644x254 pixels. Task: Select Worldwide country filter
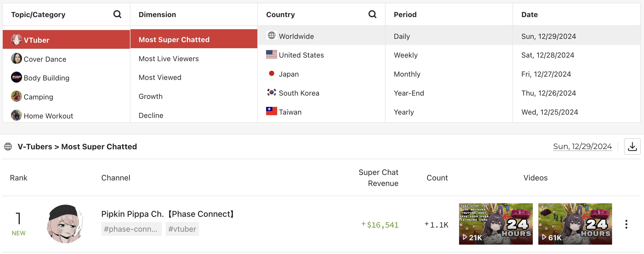pyautogui.click(x=321, y=36)
